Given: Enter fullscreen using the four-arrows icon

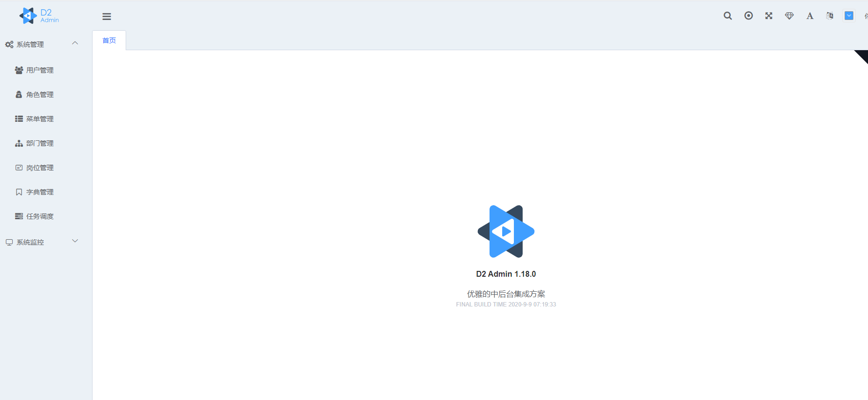Looking at the screenshot, I should coord(769,16).
